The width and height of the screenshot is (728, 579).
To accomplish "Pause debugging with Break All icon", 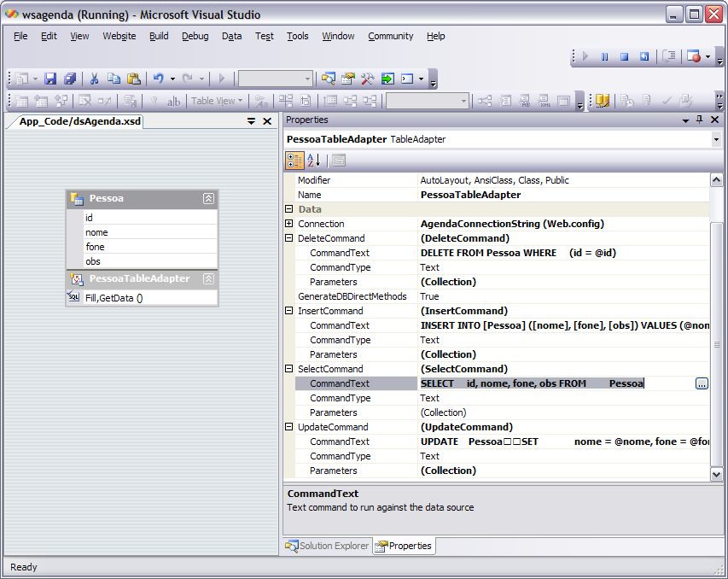I will pyautogui.click(x=604, y=56).
